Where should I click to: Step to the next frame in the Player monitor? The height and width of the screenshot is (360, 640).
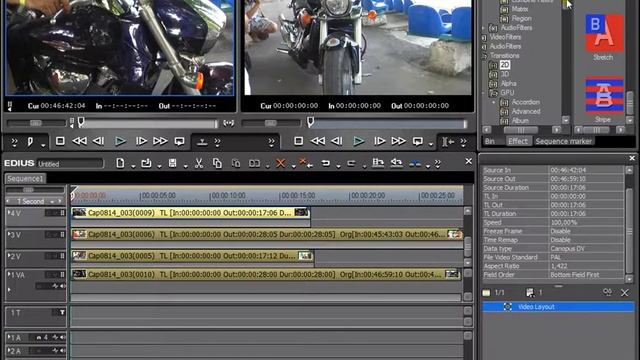(x=141, y=141)
